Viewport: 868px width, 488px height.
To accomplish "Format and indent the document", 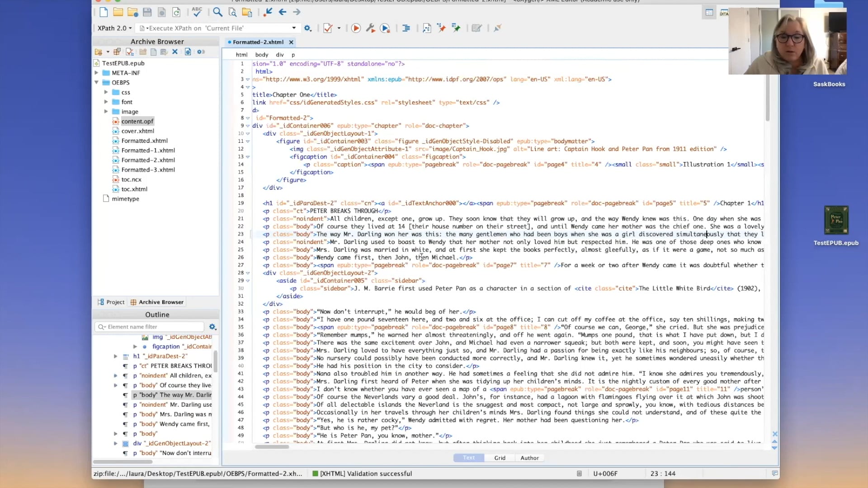I will pyautogui.click(x=406, y=28).
